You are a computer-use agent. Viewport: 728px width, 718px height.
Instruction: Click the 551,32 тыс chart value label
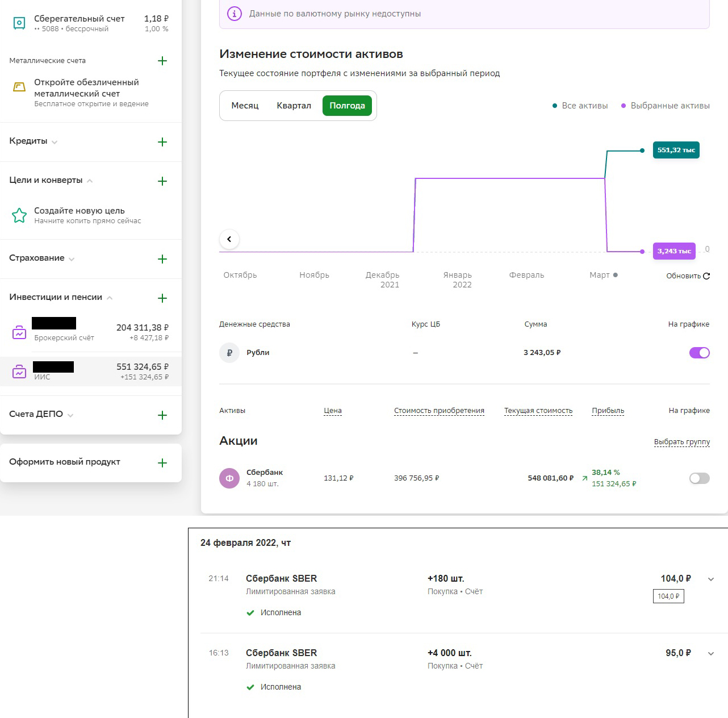click(x=676, y=150)
